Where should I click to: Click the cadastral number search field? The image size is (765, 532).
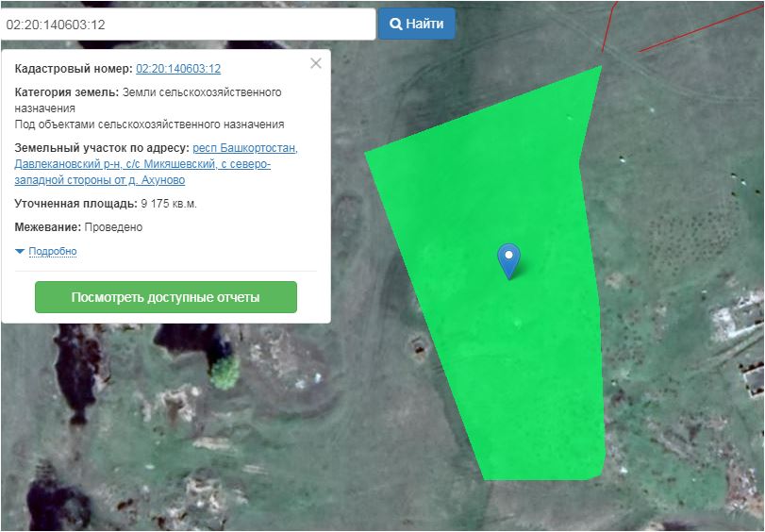189,24
